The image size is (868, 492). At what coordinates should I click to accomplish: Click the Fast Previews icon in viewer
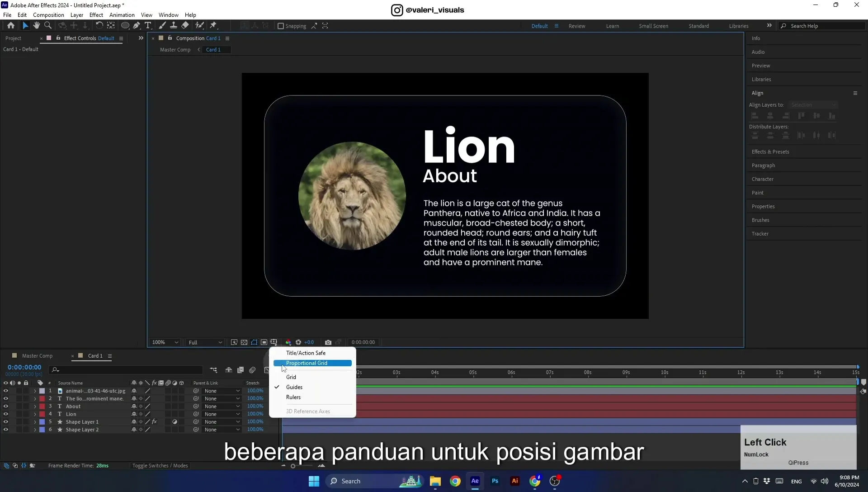point(234,342)
